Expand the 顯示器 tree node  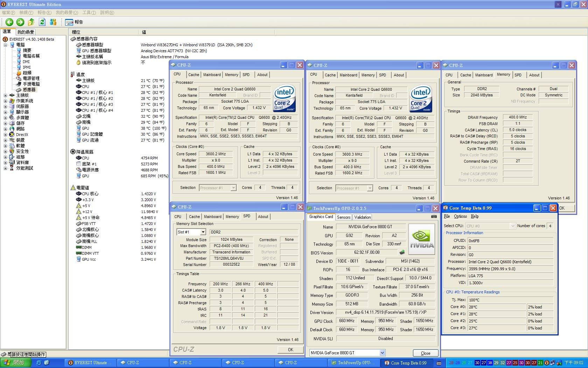point(5,112)
